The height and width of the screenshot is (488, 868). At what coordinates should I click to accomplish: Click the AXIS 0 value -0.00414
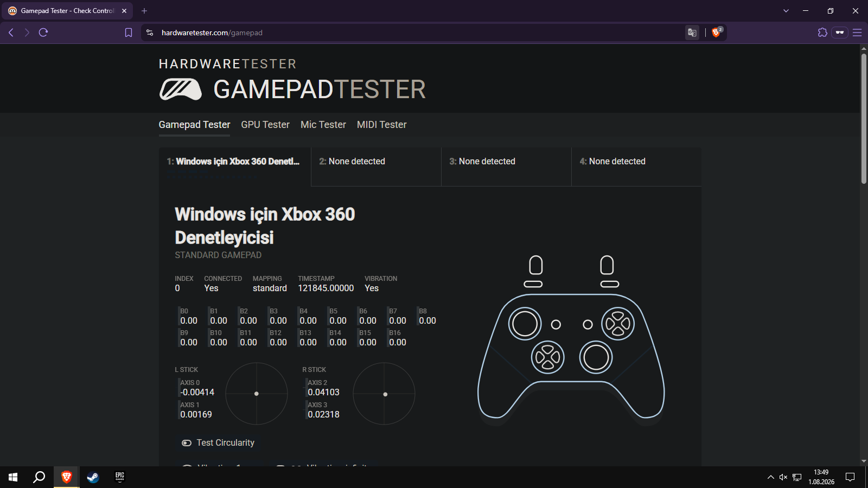pos(197,393)
